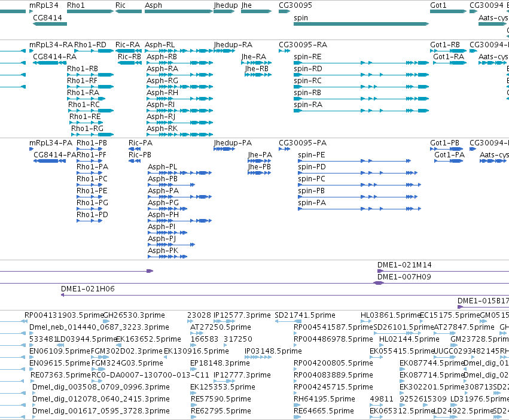The height and width of the screenshot is (420, 509).
Task: Click EST RE62795.5prime
Action: coord(221,411)
